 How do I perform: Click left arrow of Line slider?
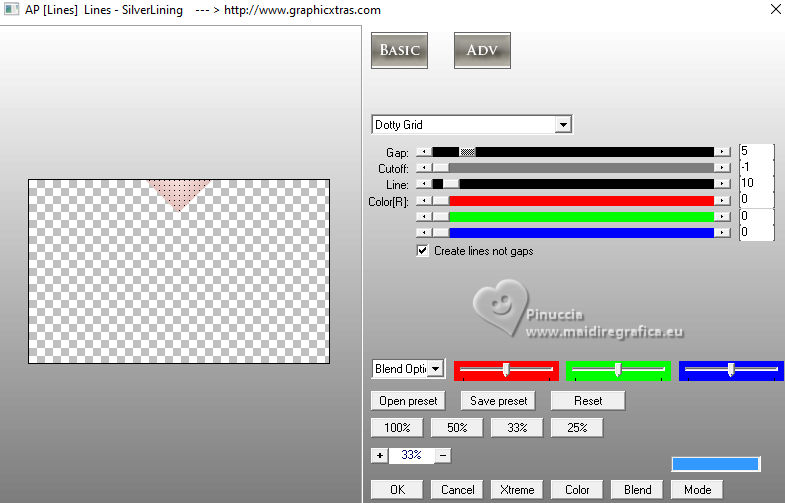(424, 184)
